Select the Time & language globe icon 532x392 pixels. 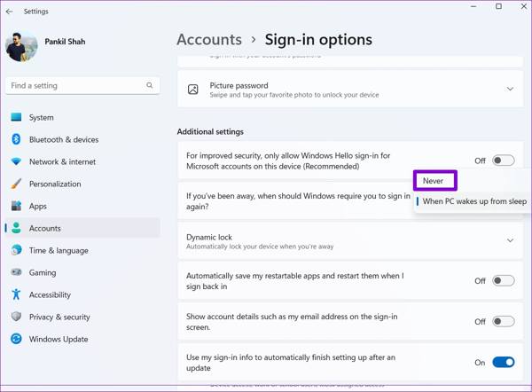(16, 250)
